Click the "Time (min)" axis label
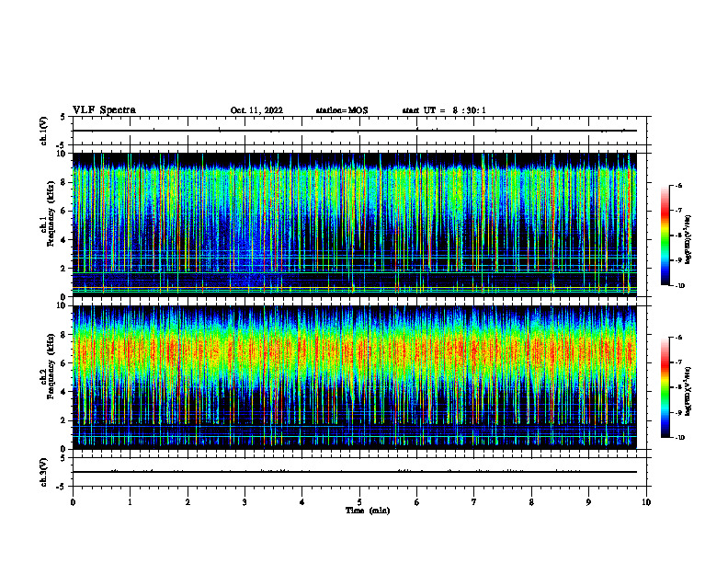This screenshot has height=563, width=728. pyautogui.click(x=368, y=511)
